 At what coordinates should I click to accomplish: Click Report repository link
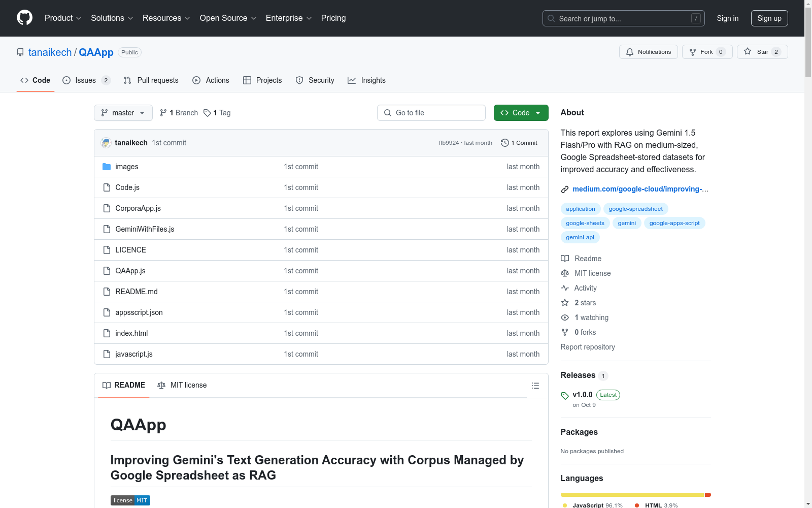coord(588,347)
